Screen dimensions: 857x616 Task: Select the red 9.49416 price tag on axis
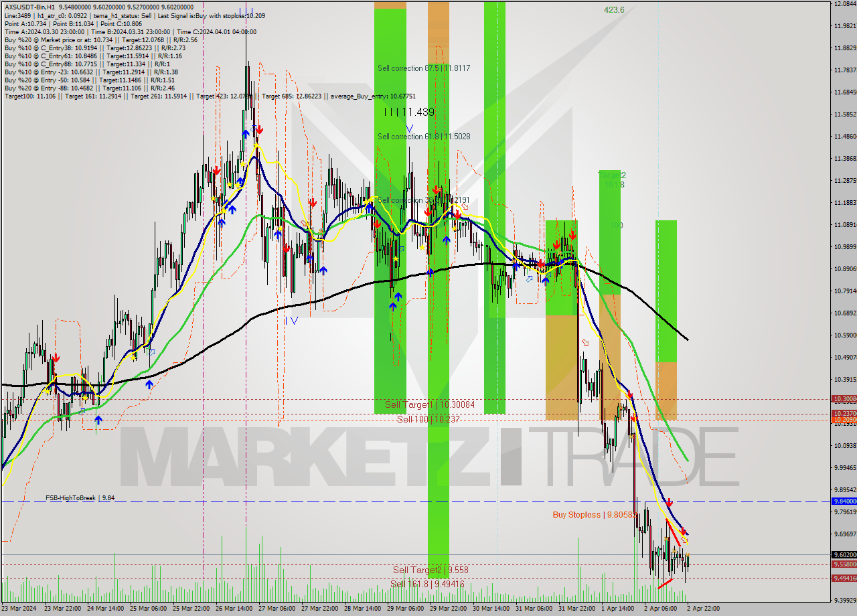point(844,578)
